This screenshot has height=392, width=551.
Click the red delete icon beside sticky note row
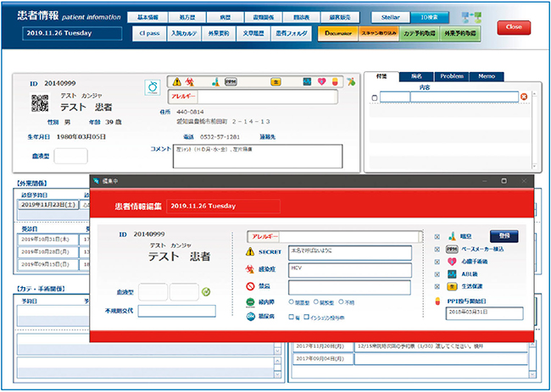click(x=523, y=97)
